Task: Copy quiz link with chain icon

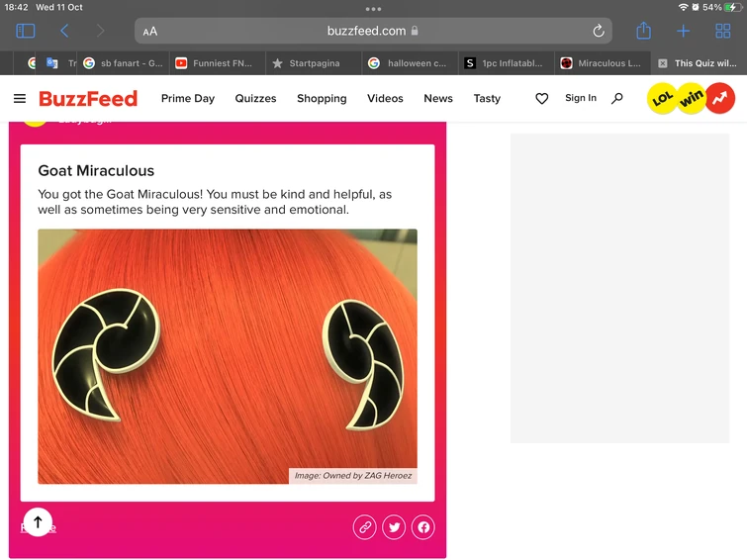Action: click(x=365, y=527)
